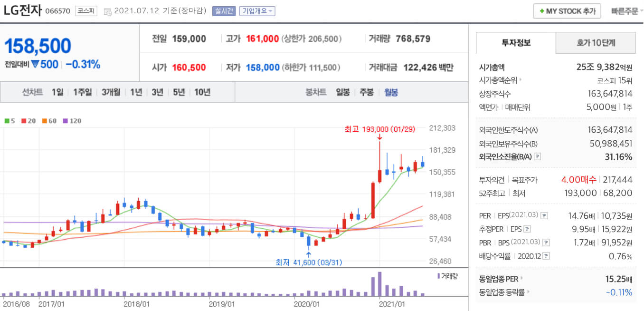Click the 52주최고 value 193,000

[579, 193]
